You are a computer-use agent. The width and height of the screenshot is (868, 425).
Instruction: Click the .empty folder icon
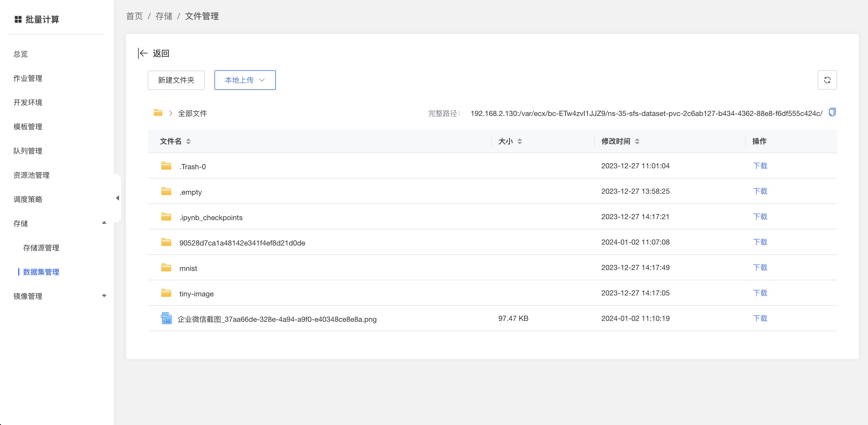pyautogui.click(x=166, y=191)
